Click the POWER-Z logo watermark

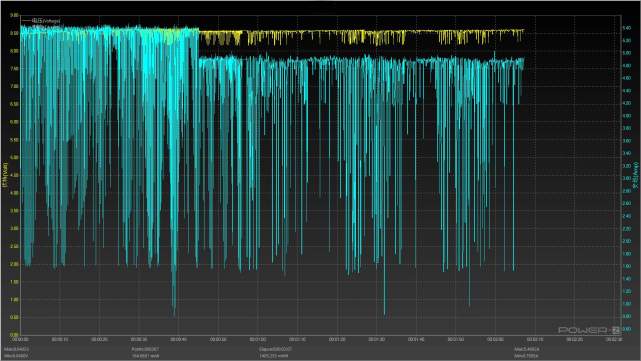589,330
